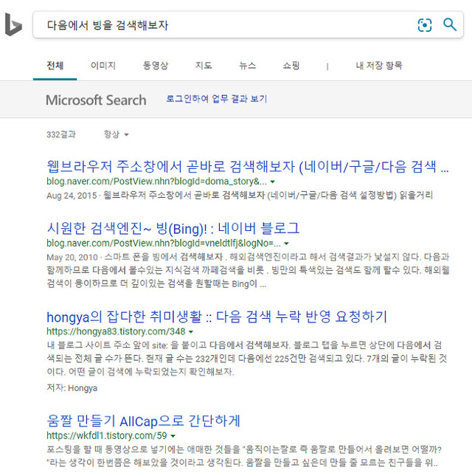Screen dimensions: 472x476
Task: Click 로그인하여 업무 결과 보기 link
Action: 216,99
